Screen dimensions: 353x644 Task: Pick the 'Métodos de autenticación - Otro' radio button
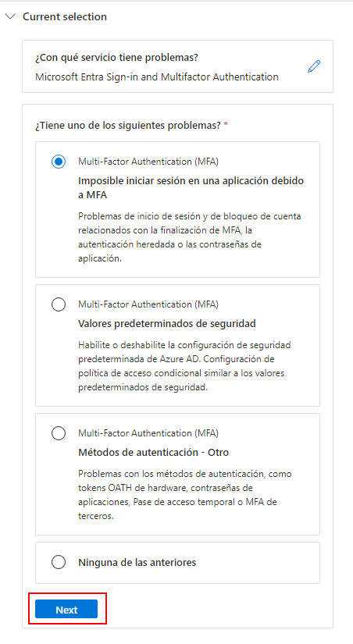[x=59, y=433]
